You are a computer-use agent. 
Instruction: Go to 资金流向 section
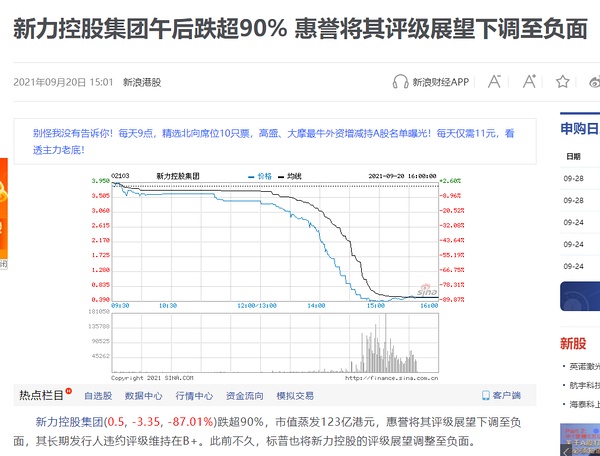[x=244, y=396]
